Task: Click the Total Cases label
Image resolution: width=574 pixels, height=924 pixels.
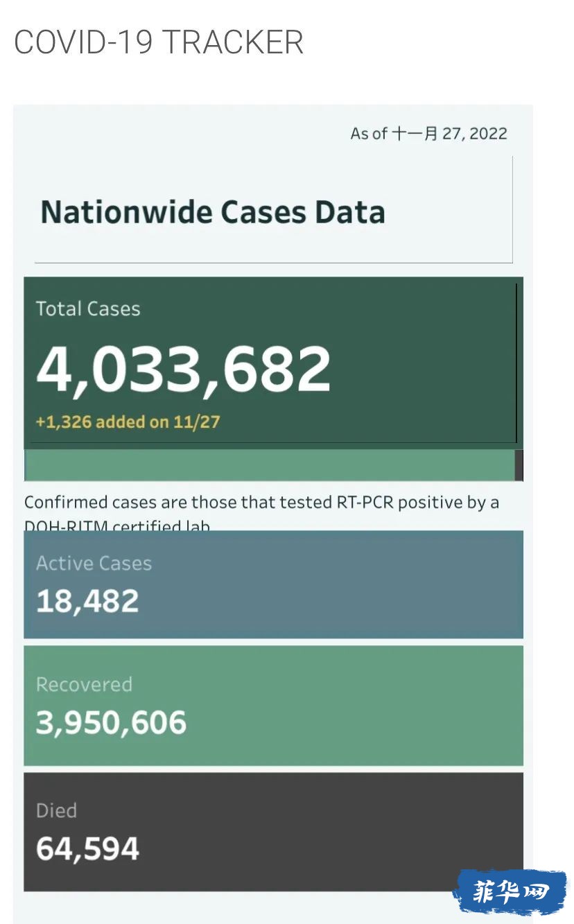Action: click(x=88, y=308)
